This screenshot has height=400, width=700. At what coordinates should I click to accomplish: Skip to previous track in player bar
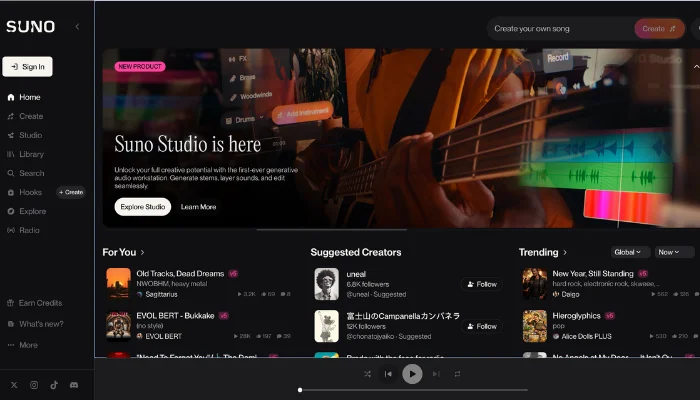click(x=388, y=373)
